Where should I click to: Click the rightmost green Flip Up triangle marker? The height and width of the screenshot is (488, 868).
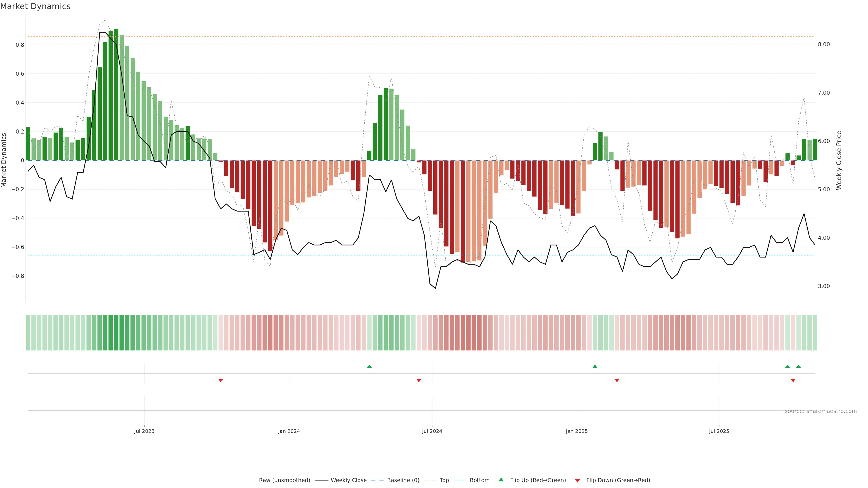[x=798, y=366]
